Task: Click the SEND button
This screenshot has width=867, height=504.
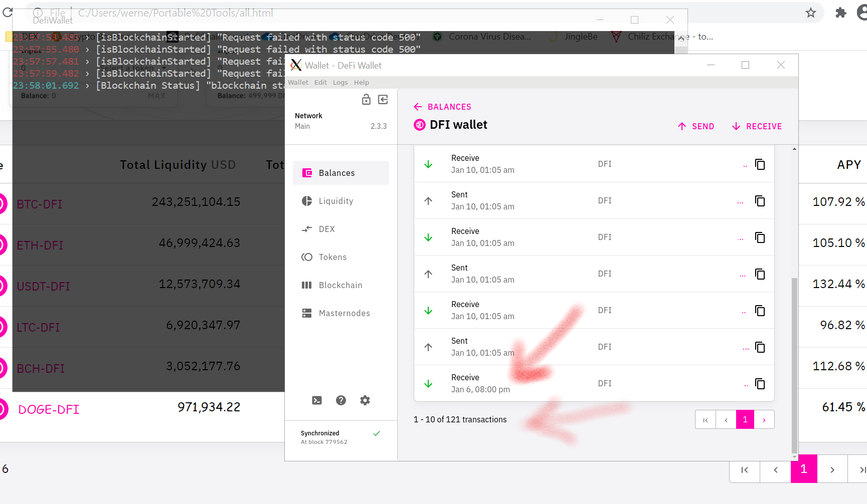Action: (x=696, y=126)
